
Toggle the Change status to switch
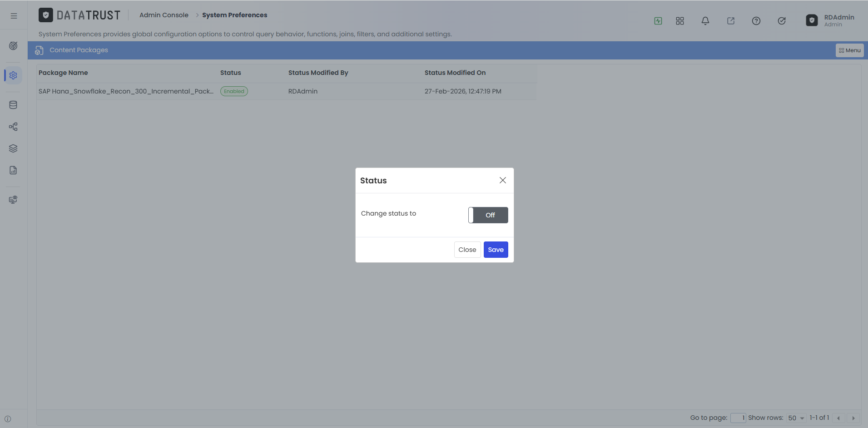tap(488, 215)
